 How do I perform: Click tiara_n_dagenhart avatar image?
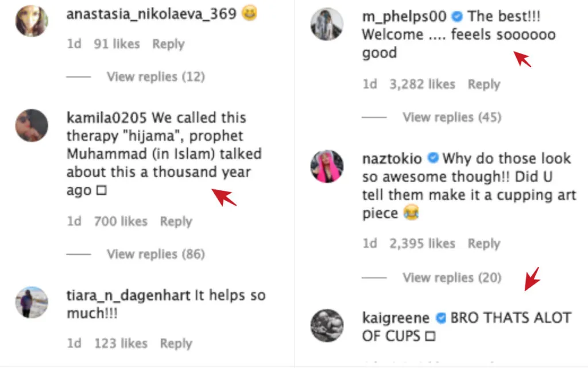[31, 302]
